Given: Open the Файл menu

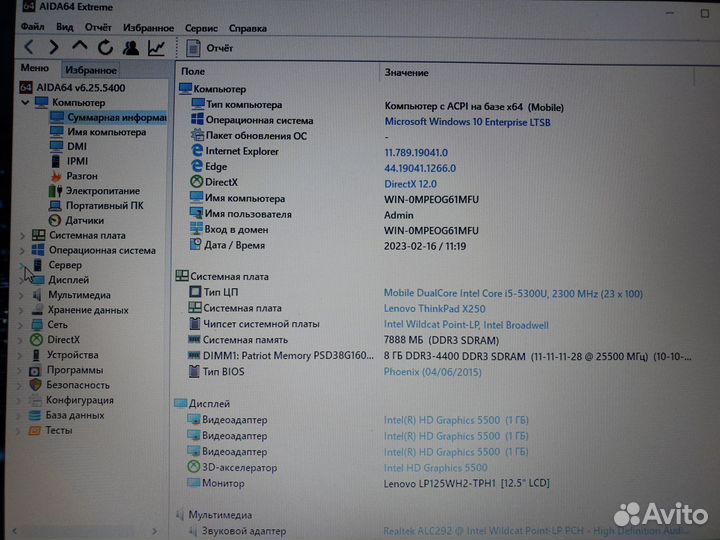Looking at the screenshot, I should (32, 27).
